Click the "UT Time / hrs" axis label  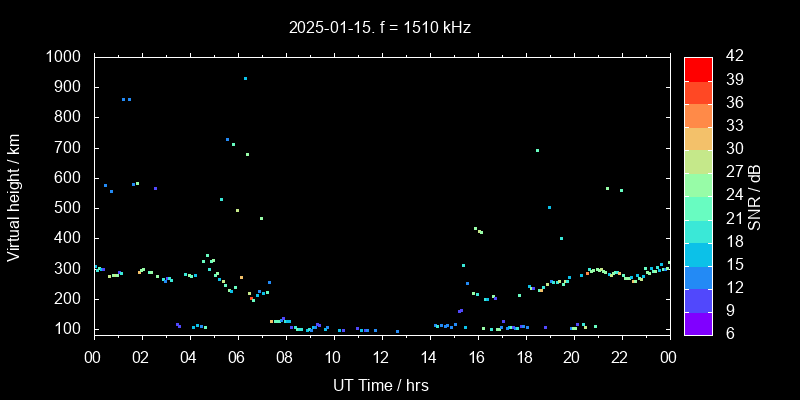pyautogui.click(x=381, y=384)
